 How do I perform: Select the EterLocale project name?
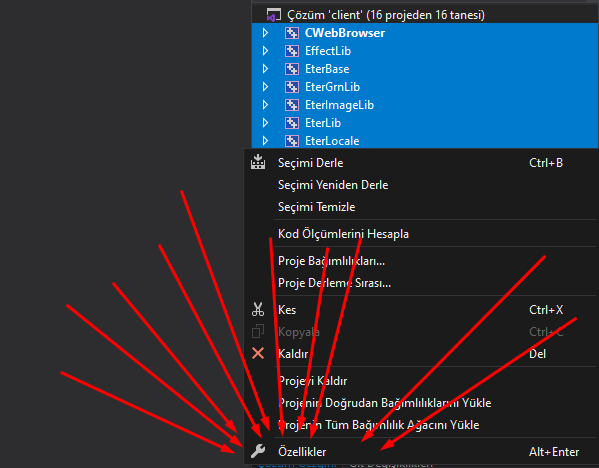tap(332, 141)
